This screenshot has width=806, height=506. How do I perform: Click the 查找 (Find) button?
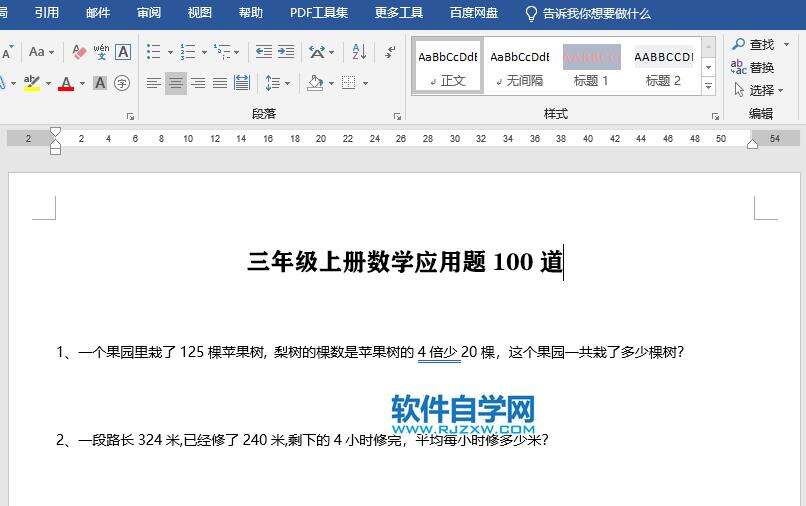click(x=753, y=45)
